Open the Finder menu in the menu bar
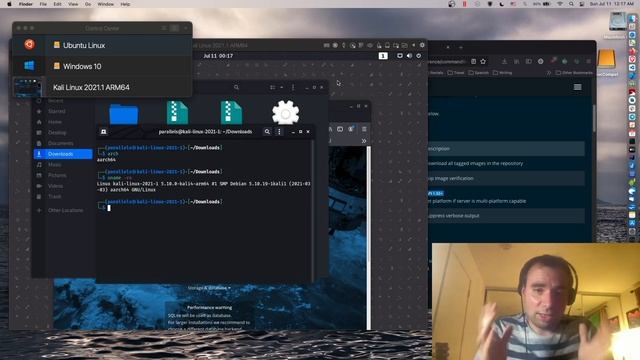The height and width of the screenshot is (360, 640). 26,4
